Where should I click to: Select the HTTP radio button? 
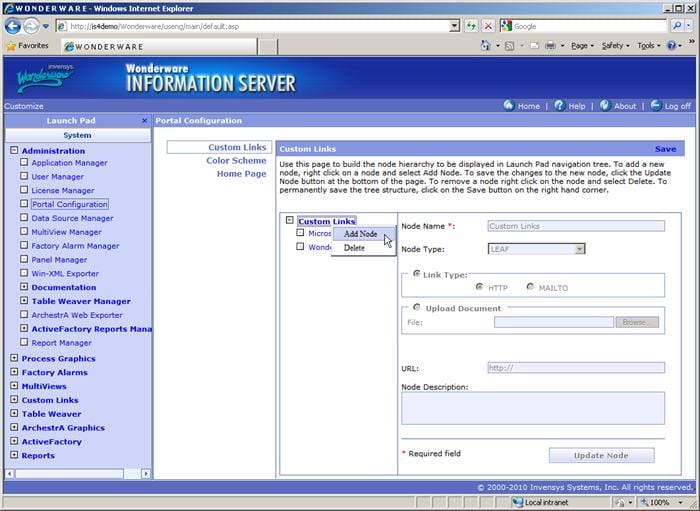click(x=479, y=287)
